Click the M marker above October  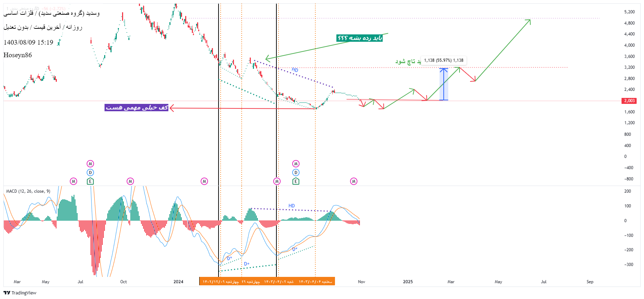pos(130,181)
